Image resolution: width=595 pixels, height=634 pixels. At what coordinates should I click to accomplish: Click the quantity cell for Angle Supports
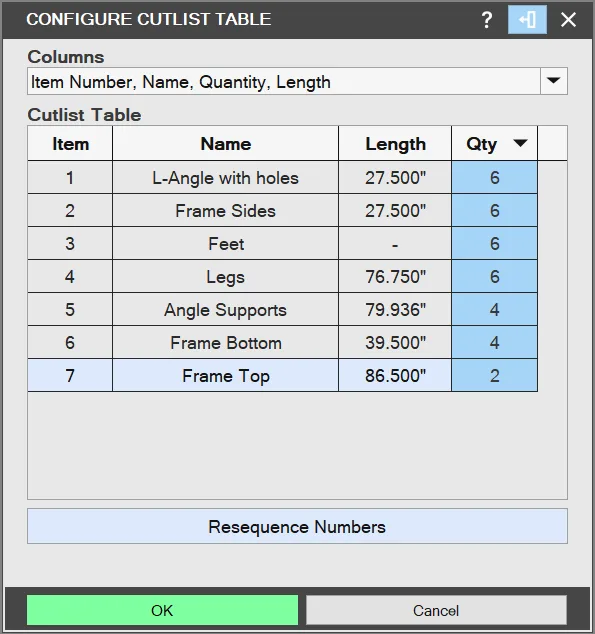pos(494,310)
